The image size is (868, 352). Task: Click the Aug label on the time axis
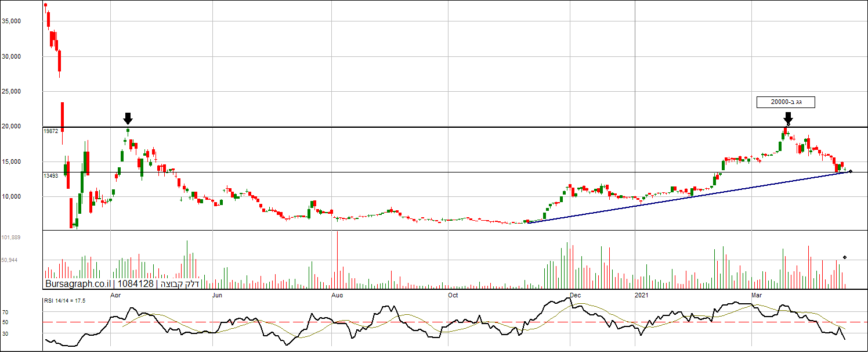337,295
